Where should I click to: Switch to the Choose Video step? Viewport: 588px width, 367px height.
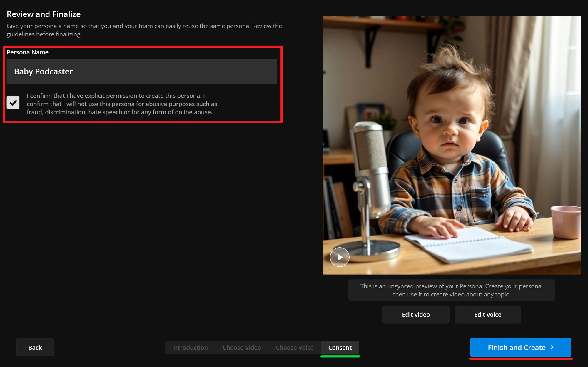(242, 348)
